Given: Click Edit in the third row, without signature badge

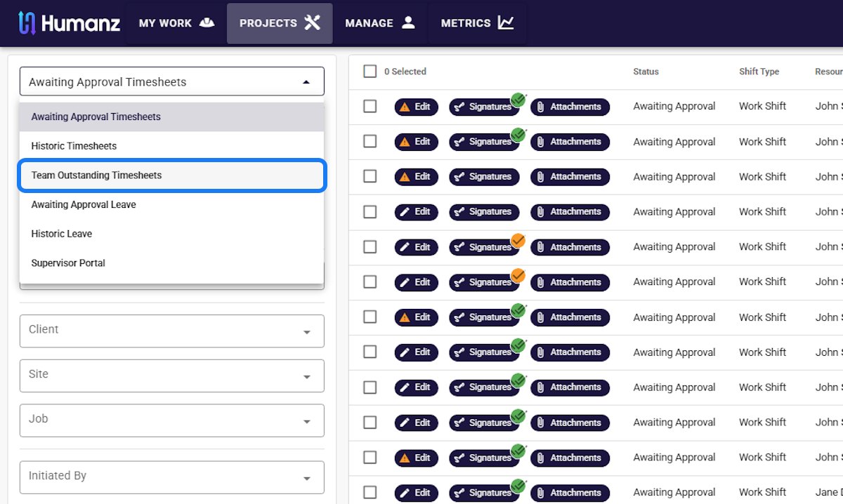Looking at the screenshot, I should tap(416, 177).
